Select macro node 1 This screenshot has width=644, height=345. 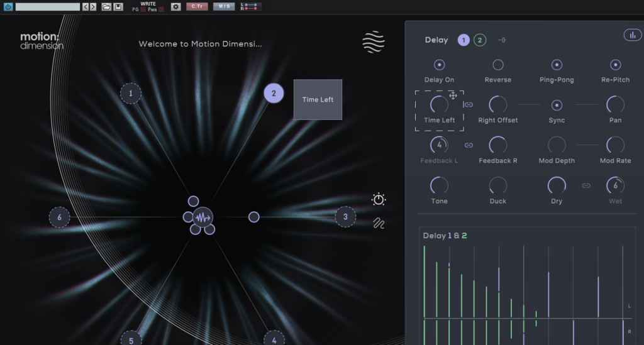point(131,93)
